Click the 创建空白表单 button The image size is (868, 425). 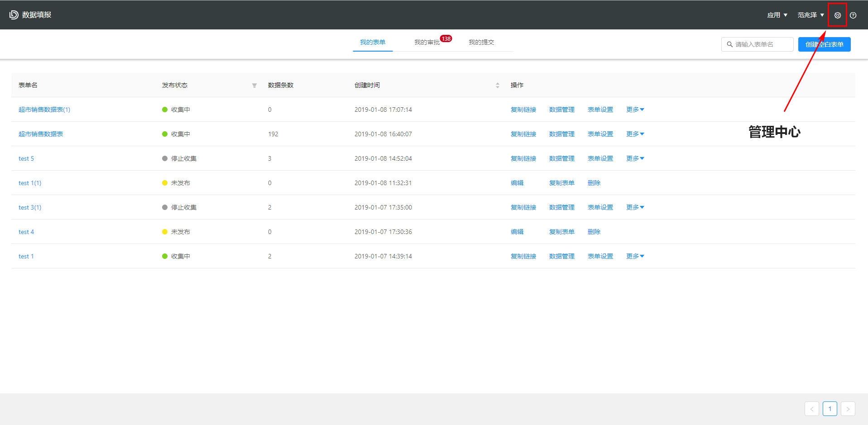tap(824, 44)
